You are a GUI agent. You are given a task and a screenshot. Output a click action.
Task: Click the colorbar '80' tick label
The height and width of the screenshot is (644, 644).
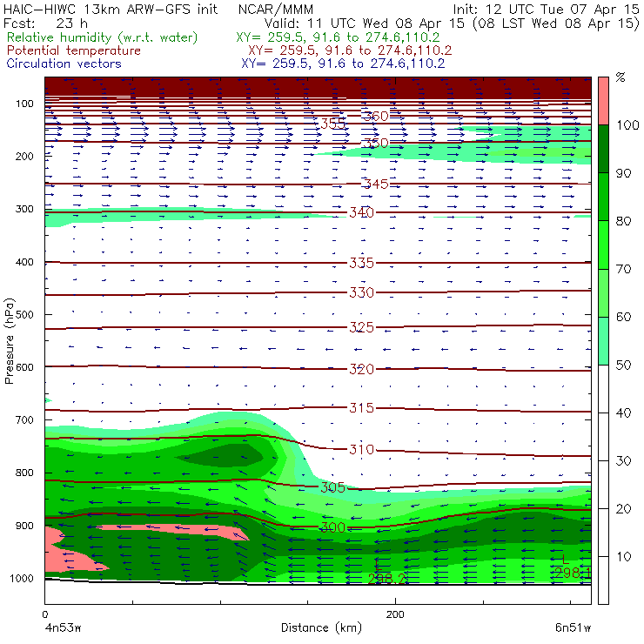[623, 221]
